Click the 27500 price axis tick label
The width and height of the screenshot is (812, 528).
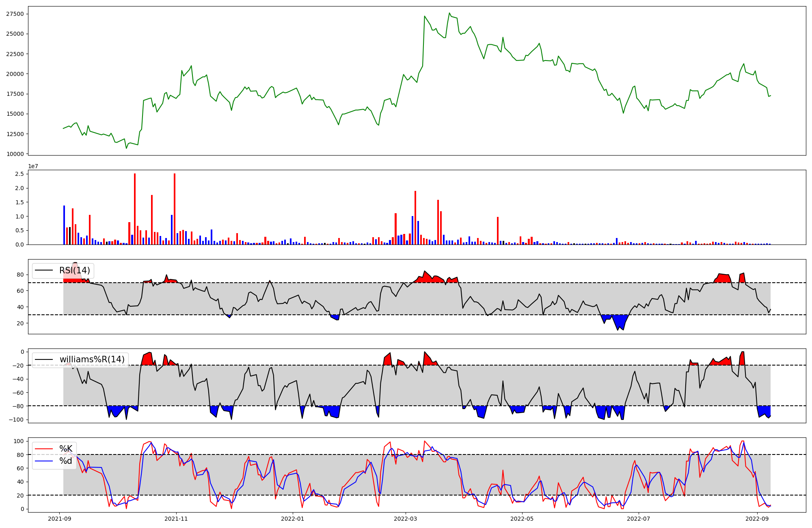pos(15,14)
